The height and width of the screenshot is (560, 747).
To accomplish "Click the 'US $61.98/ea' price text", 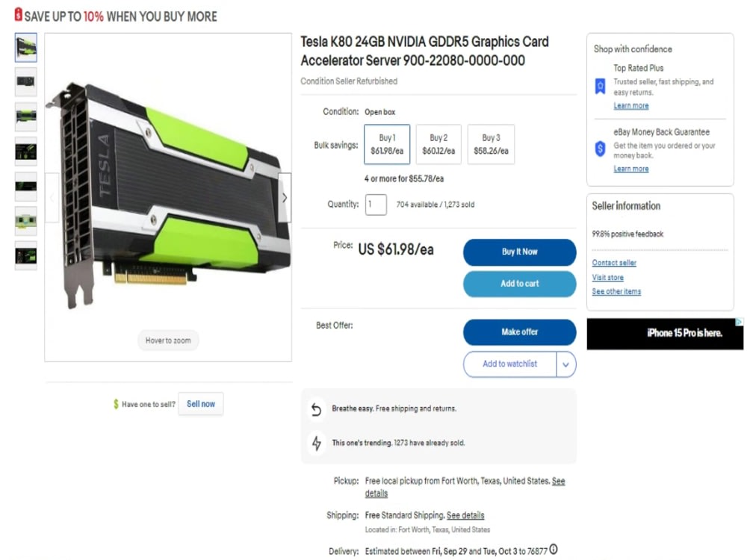I will tap(396, 249).
